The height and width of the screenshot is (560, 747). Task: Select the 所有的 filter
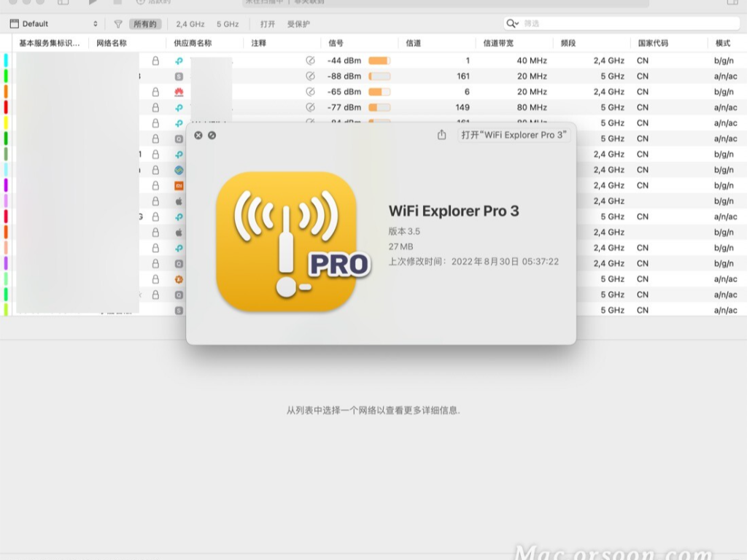pyautogui.click(x=145, y=24)
